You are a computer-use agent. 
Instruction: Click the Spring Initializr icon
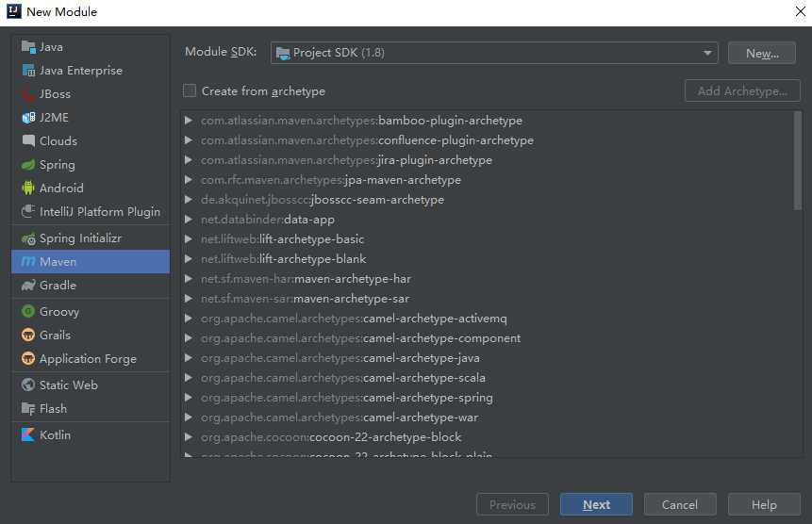27,239
